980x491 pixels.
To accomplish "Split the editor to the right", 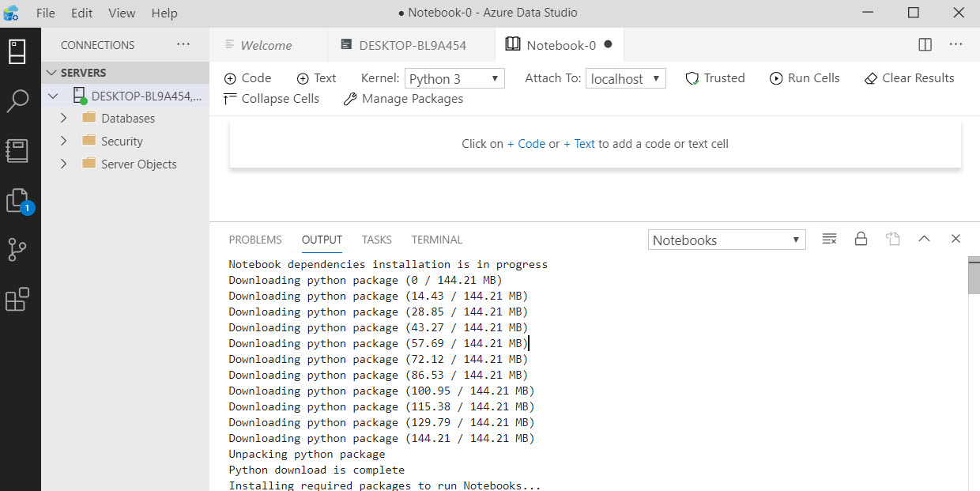I will (925, 45).
